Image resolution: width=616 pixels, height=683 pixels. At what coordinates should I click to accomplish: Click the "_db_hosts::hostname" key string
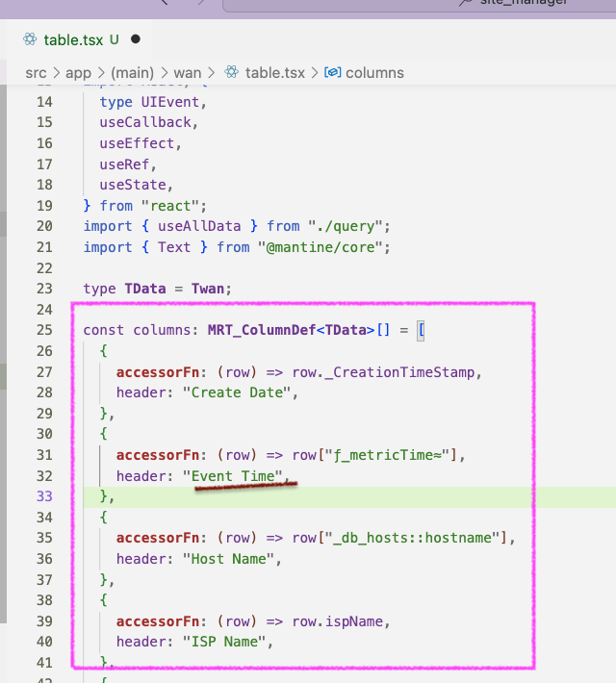(x=412, y=538)
